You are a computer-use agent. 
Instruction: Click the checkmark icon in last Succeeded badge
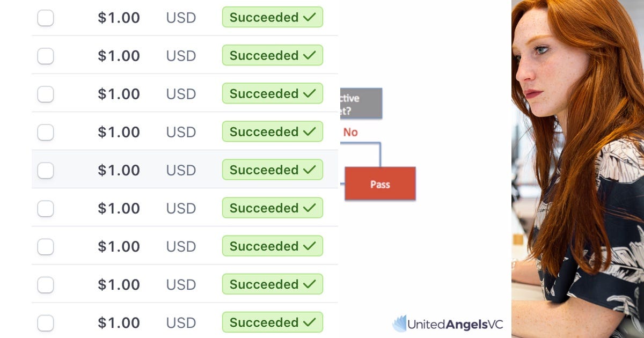(x=309, y=322)
